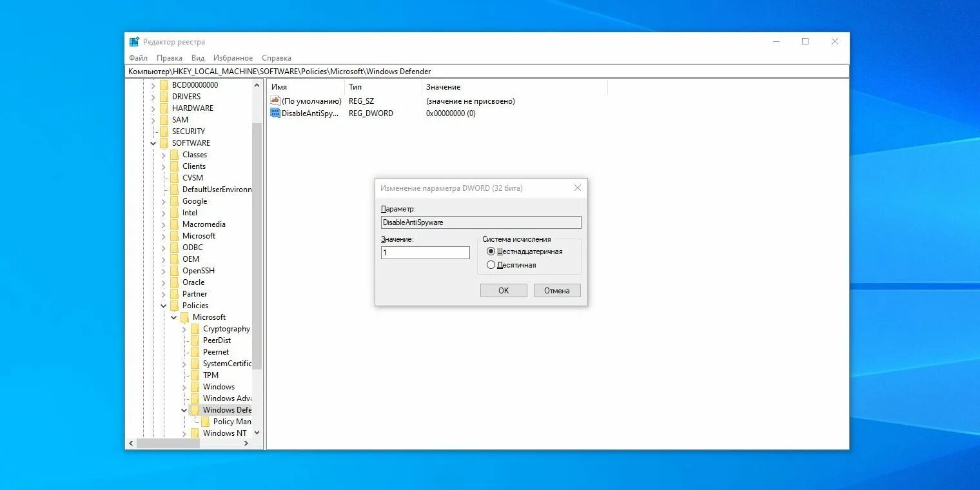Screen dimensions: 980x490
Task: Click the scroll right arrow in tree
Action: (x=246, y=444)
